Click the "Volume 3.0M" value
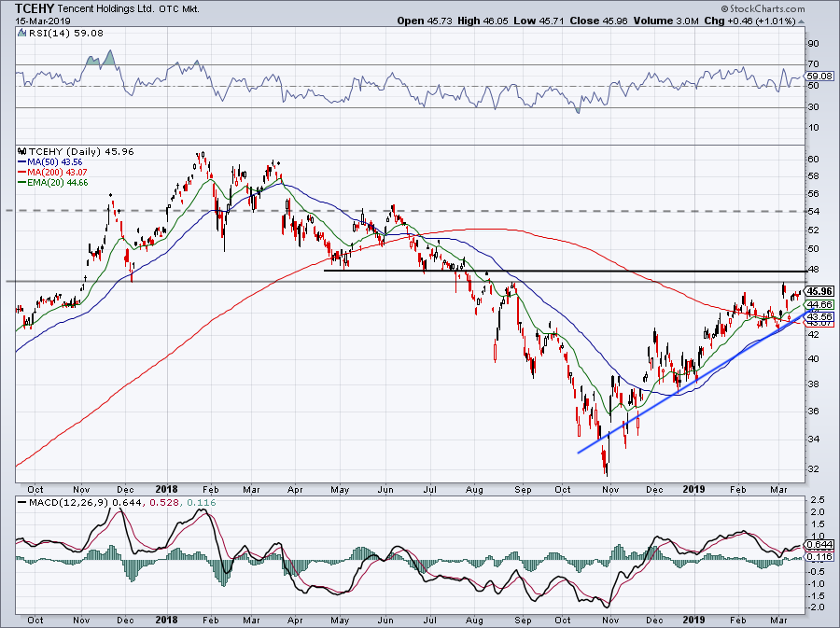 pyautogui.click(x=665, y=21)
